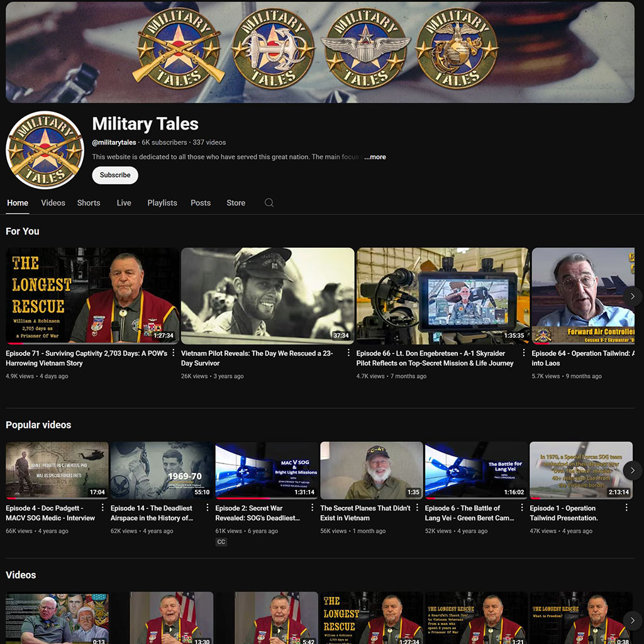Open Episode 6 Battle of Lang Vei title
The height and width of the screenshot is (644, 644).
click(469, 513)
